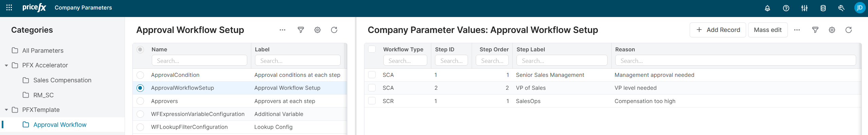This screenshot has height=135, width=868.
Task: Click the Reason search field
Action: pyautogui.click(x=736, y=61)
